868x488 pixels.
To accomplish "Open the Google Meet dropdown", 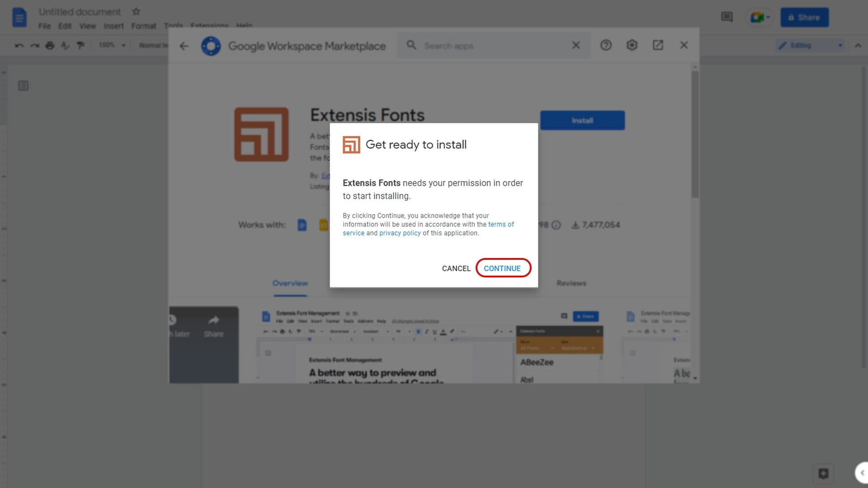I will pos(760,18).
